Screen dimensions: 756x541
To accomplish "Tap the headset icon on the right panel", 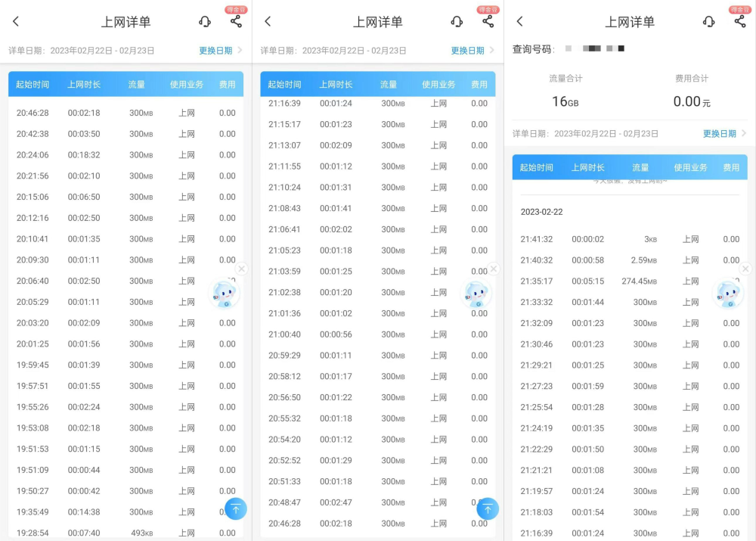I will 708,22.
